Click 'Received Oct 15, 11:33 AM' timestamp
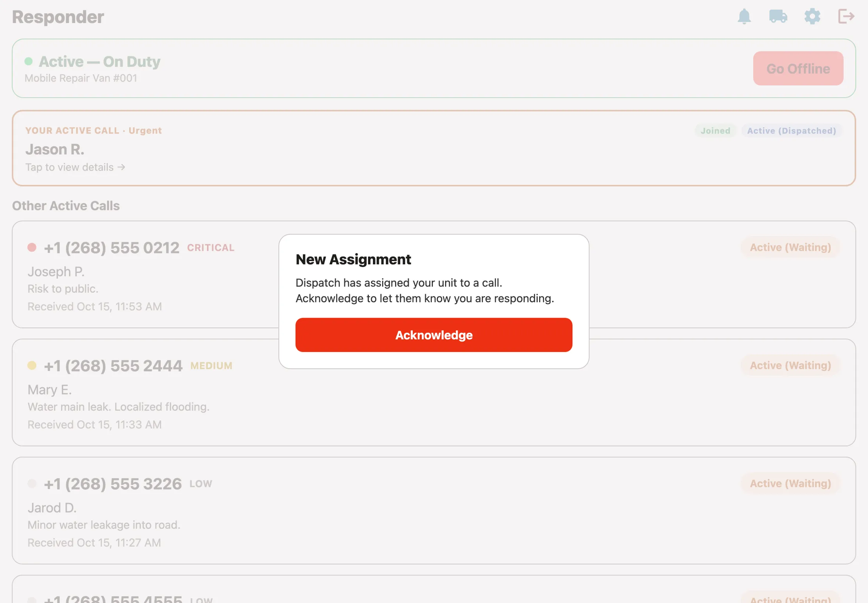Screen dimensions: 868x603 (95, 425)
